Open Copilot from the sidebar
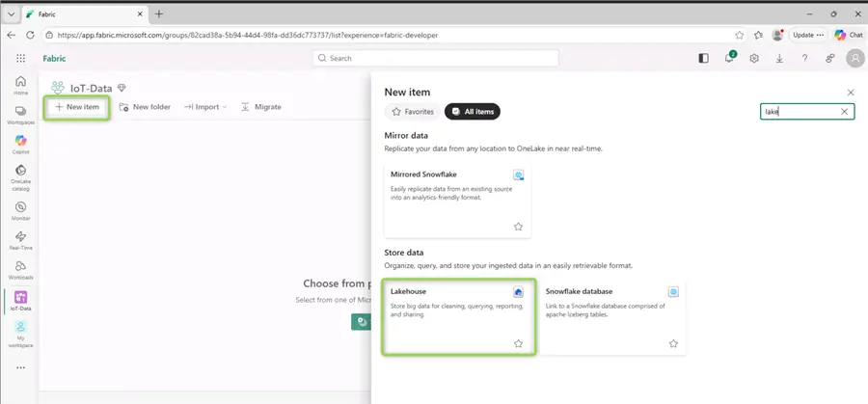Image resolution: width=868 pixels, height=404 pixels. tap(20, 144)
